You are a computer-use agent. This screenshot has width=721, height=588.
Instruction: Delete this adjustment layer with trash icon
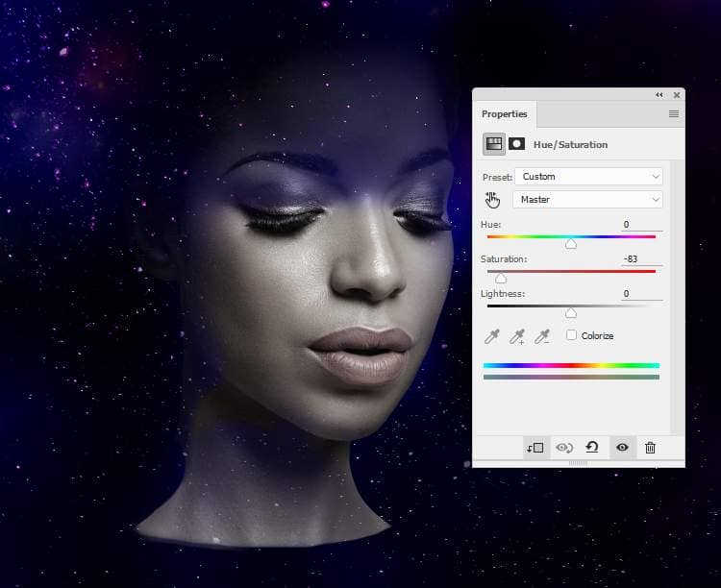[650, 448]
